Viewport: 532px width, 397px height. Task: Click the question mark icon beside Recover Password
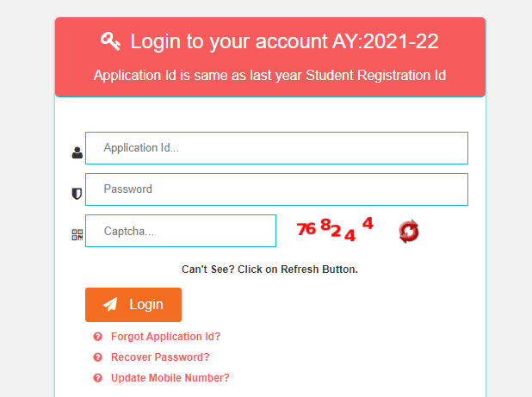click(97, 357)
